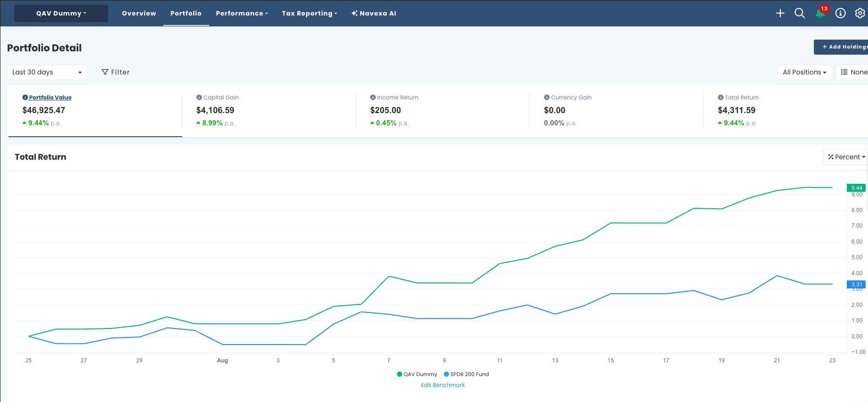Click the info circle icon in header
Screen dimensions: 868x402
coord(841,13)
